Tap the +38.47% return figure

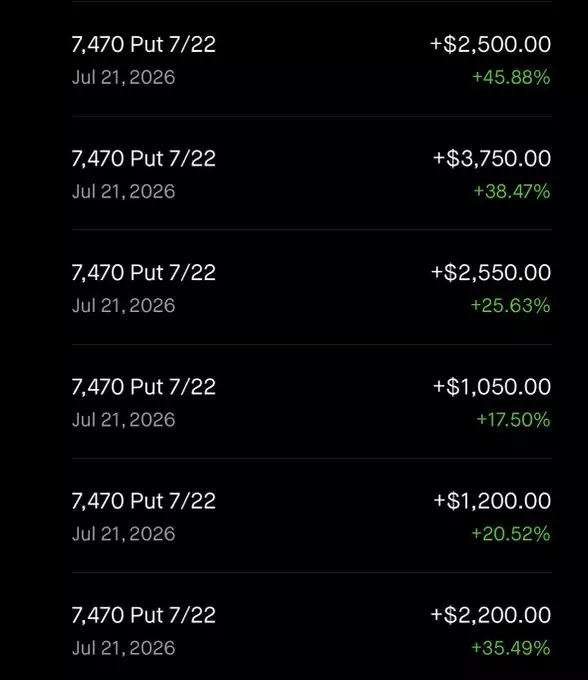pos(512,191)
